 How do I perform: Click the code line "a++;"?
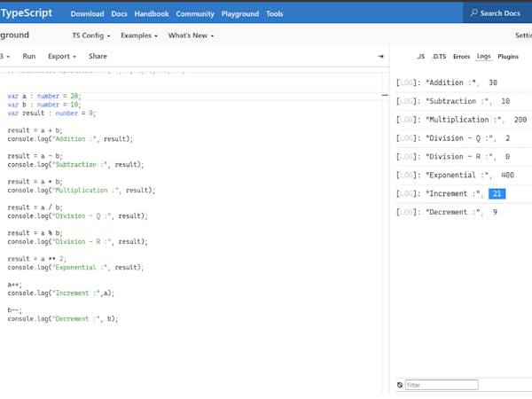(14, 285)
